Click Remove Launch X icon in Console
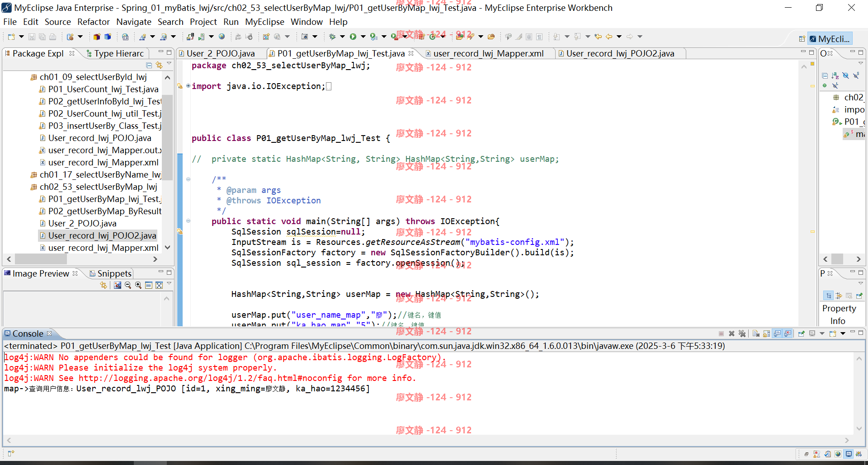Viewport: 868px width, 465px height. click(x=731, y=333)
